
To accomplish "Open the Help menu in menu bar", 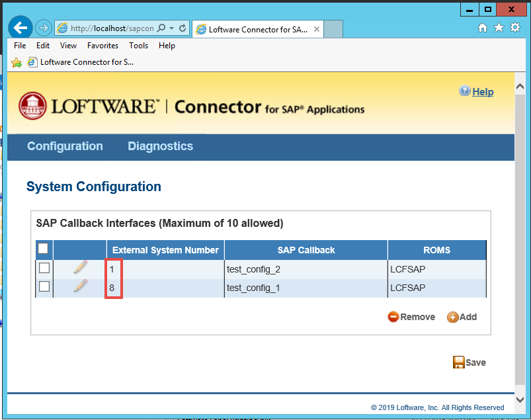I will point(167,46).
